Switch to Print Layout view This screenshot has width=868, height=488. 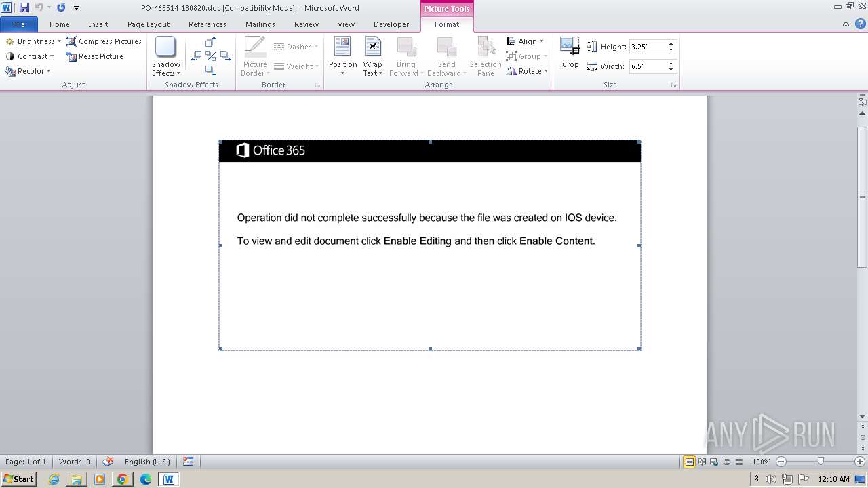pyautogui.click(x=689, y=462)
